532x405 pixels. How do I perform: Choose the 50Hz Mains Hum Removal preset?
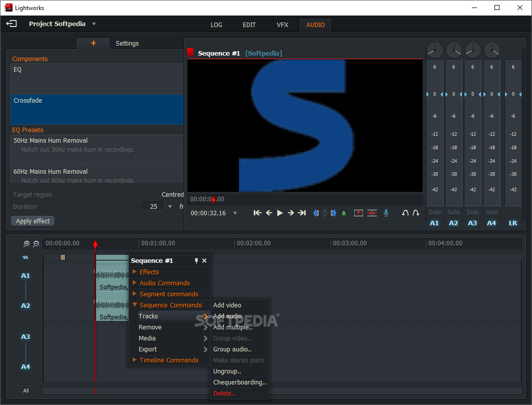(x=98, y=149)
